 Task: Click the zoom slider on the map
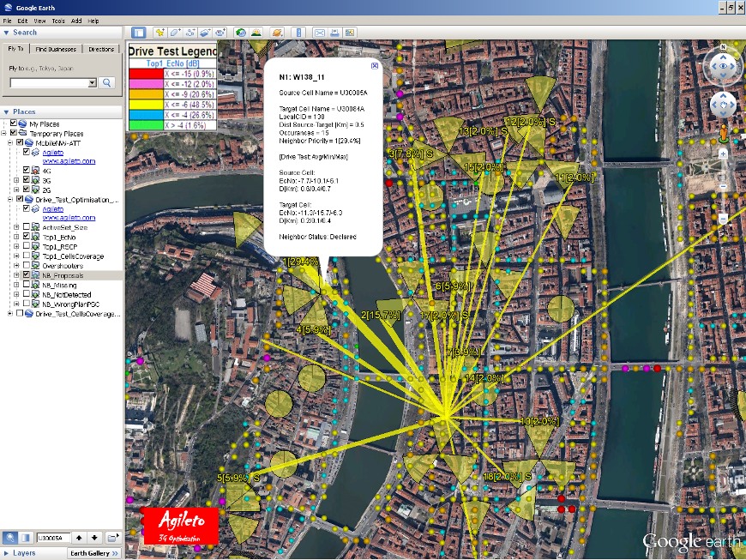coord(723,184)
